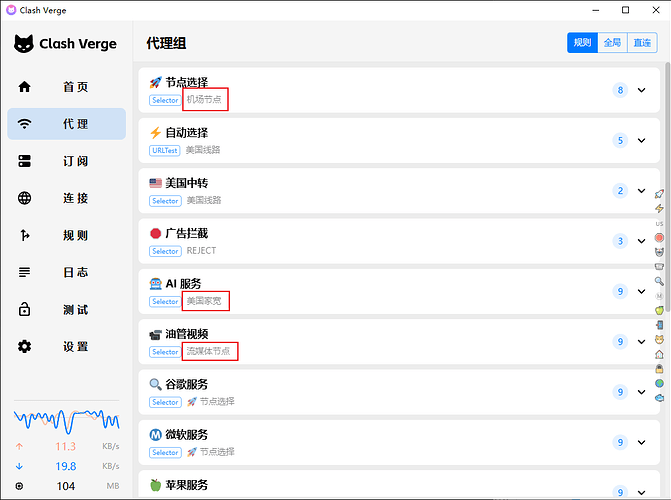Open the 日志 logs page
Screen dimensions: 671x500
tap(66, 272)
